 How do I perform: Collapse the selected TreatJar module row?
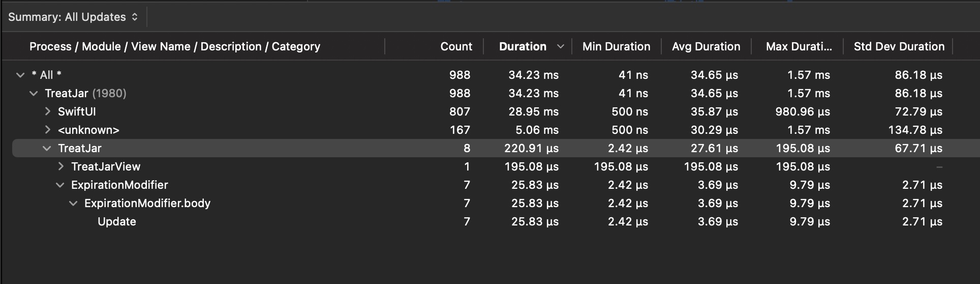coord(47,149)
